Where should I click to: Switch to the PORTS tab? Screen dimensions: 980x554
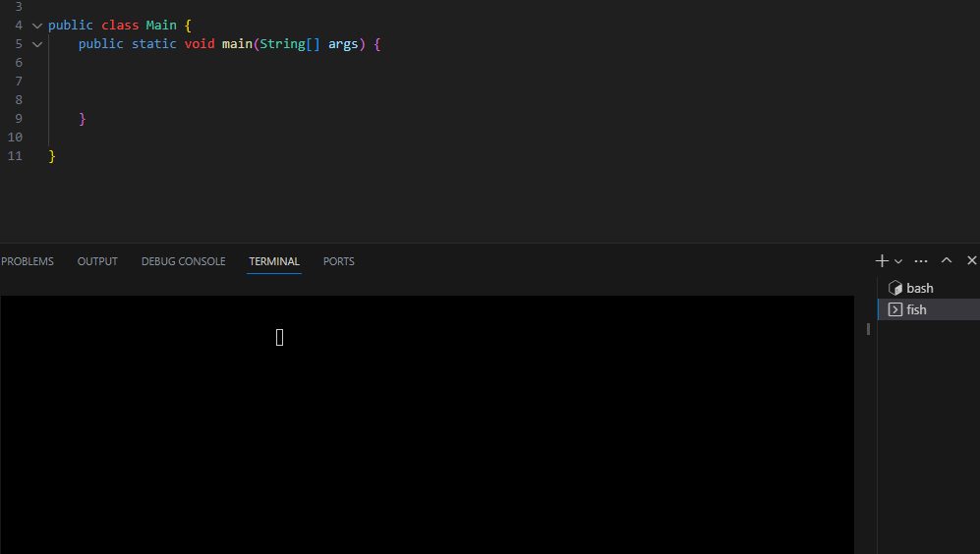pyautogui.click(x=339, y=261)
